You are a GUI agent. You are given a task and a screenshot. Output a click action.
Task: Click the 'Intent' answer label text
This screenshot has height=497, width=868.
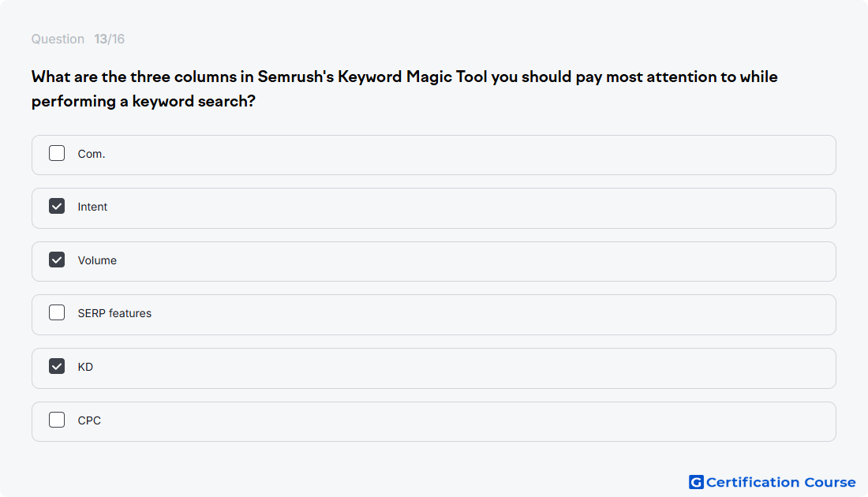point(92,207)
